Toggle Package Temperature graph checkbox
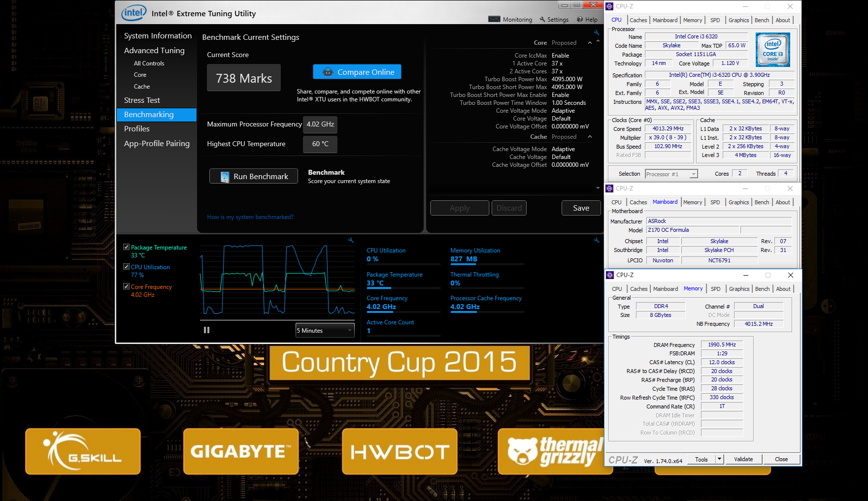 [x=127, y=247]
